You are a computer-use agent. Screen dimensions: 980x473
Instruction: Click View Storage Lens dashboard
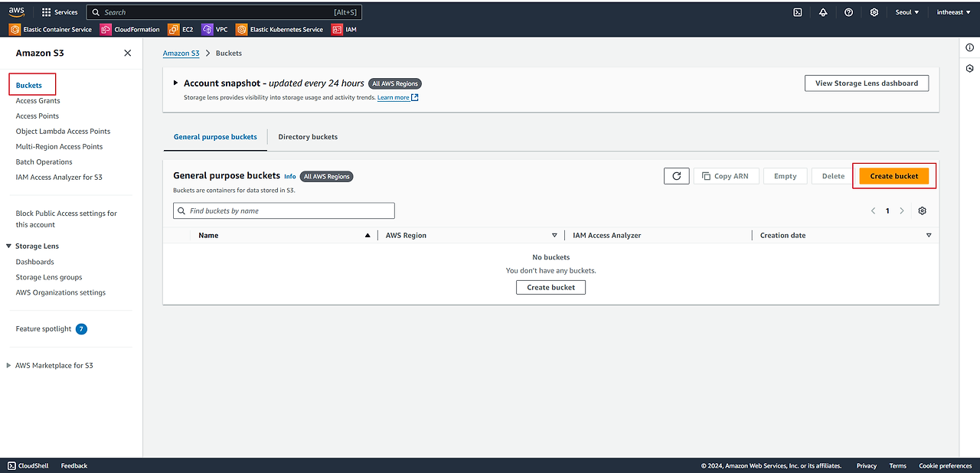pyautogui.click(x=867, y=83)
